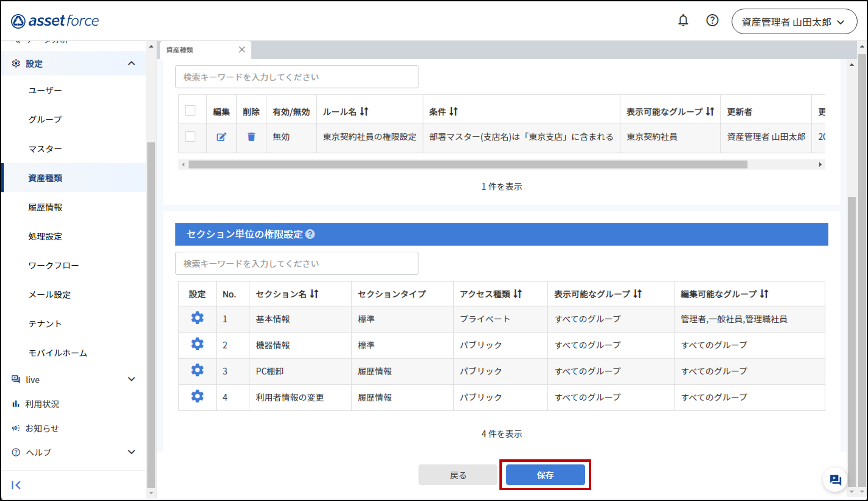Open the notifications bell

pos(683,21)
